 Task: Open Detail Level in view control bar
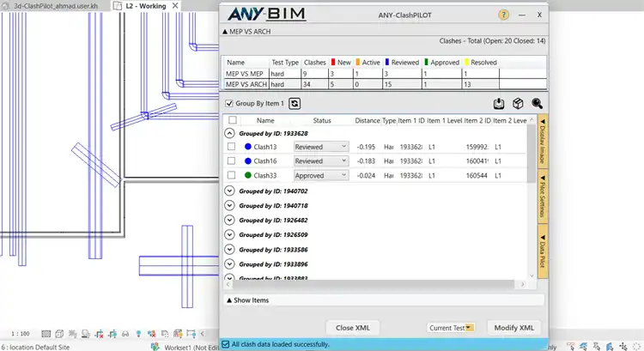pyautogui.click(x=46, y=334)
